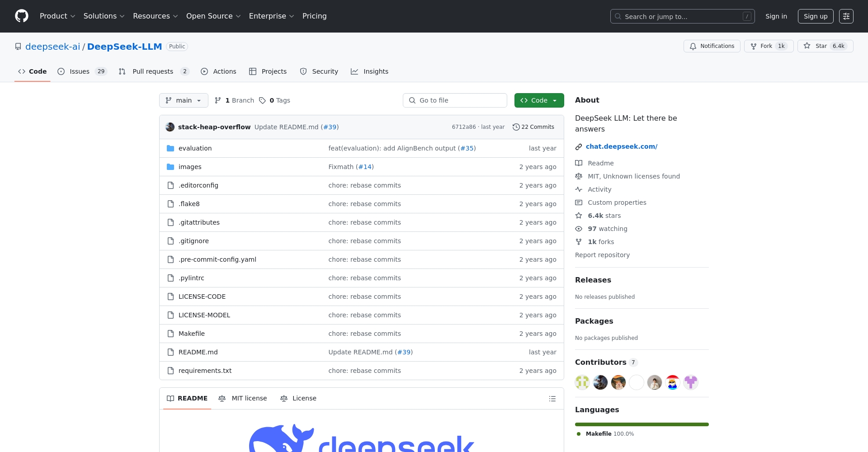Expand the Enterprise menu

tap(271, 16)
